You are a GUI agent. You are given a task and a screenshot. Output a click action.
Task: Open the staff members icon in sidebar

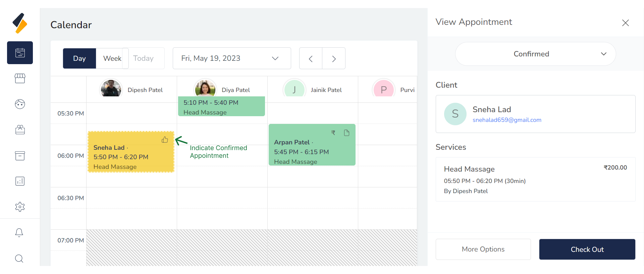click(x=20, y=130)
